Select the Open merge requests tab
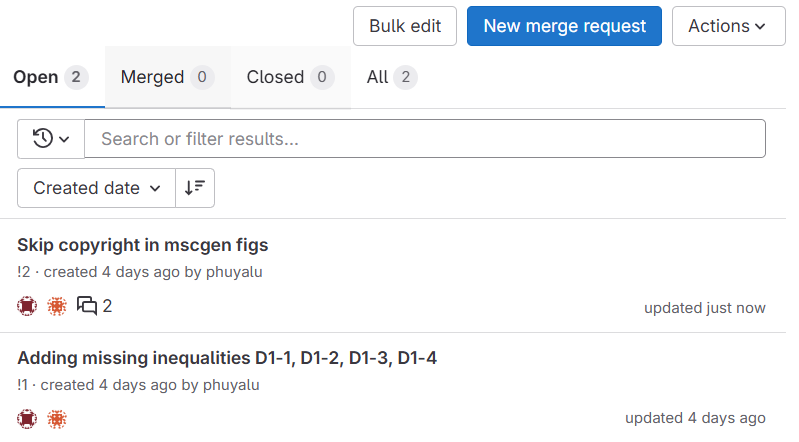This screenshot has height=442, width=799. [x=51, y=77]
